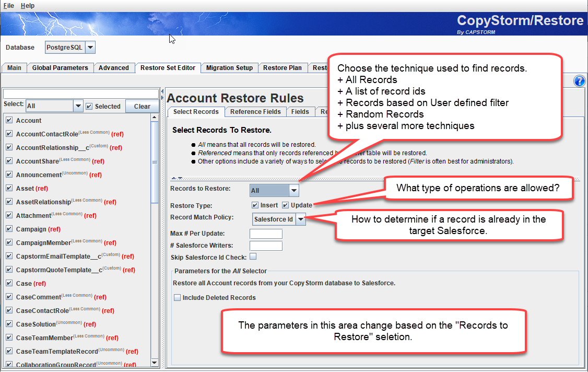Open the Database PostgreSQL dropdown
588x372 pixels.
click(x=90, y=48)
